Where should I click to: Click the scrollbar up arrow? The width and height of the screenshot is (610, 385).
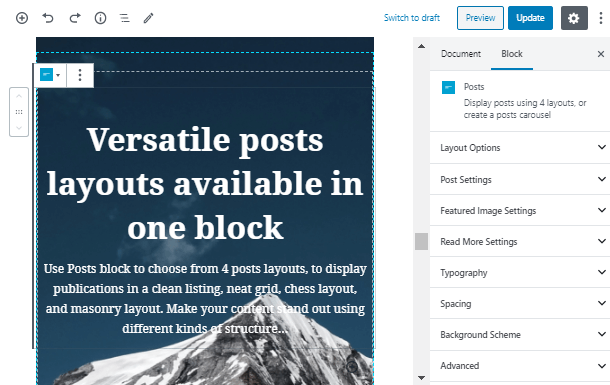pos(421,46)
